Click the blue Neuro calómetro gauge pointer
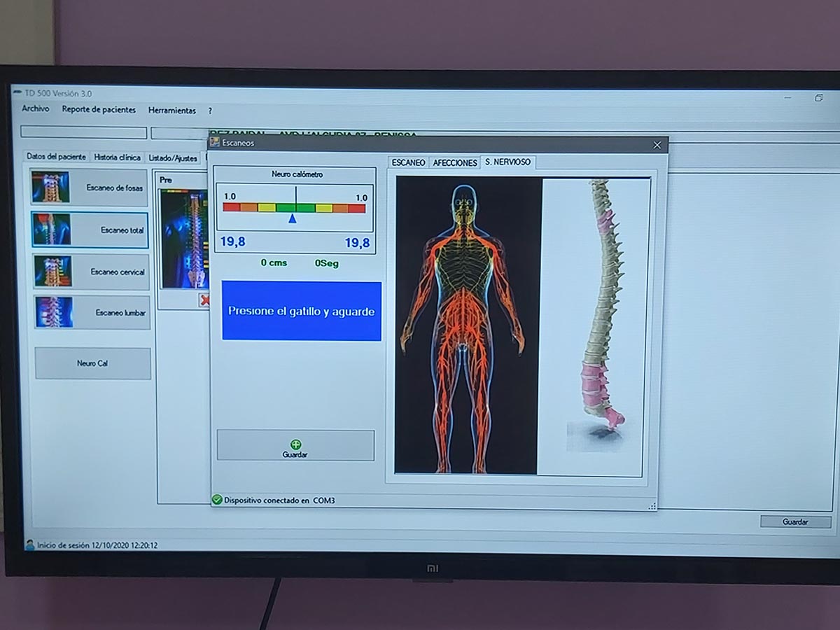The width and height of the screenshot is (840, 630). pos(293,219)
